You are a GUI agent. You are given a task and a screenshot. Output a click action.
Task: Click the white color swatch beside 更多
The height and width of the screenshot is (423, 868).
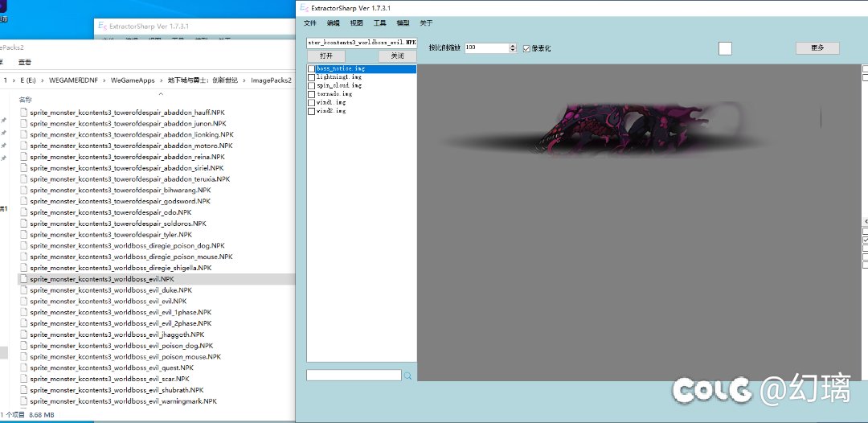pyautogui.click(x=725, y=49)
